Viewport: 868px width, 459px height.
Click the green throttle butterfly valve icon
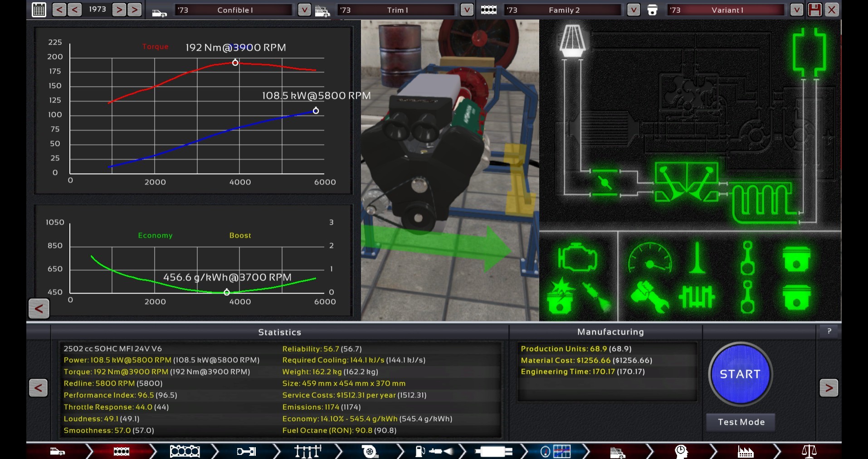tap(605, 182)
